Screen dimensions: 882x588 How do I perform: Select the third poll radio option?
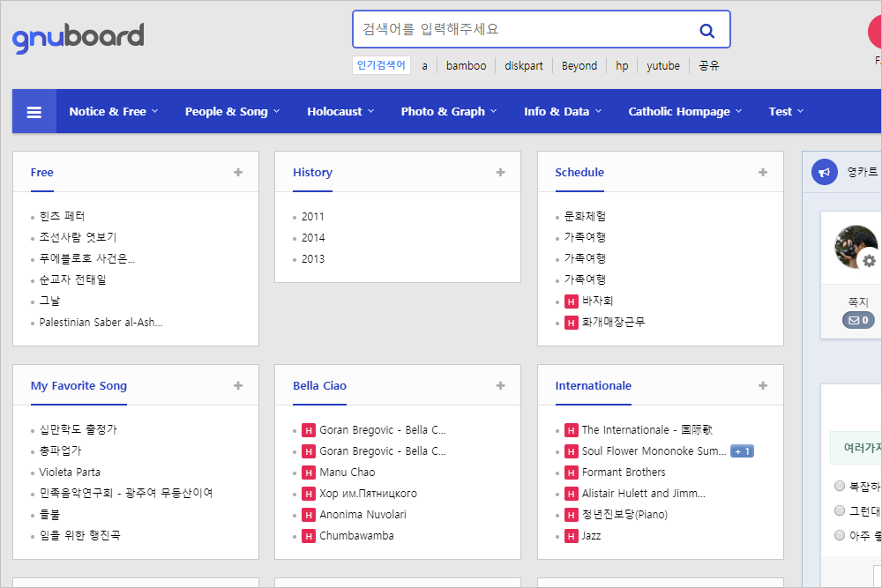pos(840,535)
